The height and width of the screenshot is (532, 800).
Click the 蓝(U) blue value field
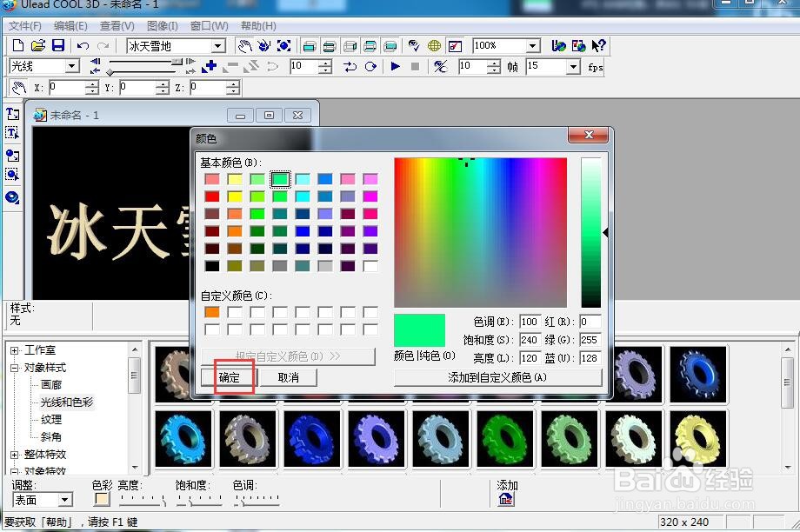click(590, 358)
